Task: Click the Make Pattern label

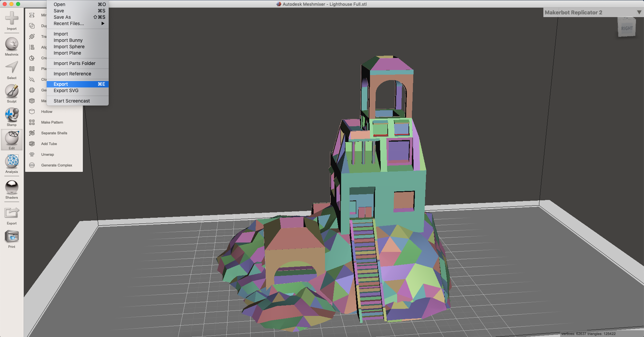Action: click(x=52, y=122)
